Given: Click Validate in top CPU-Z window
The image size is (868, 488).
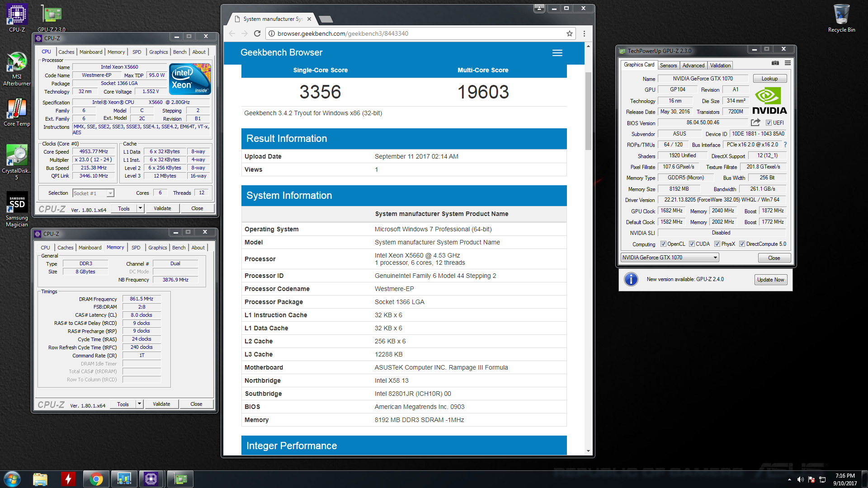Looking at the screenshot, I should 162,208.
